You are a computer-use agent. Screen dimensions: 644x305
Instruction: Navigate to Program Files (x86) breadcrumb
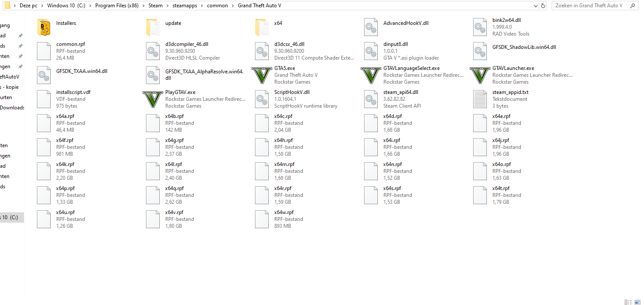click(117, 6)
